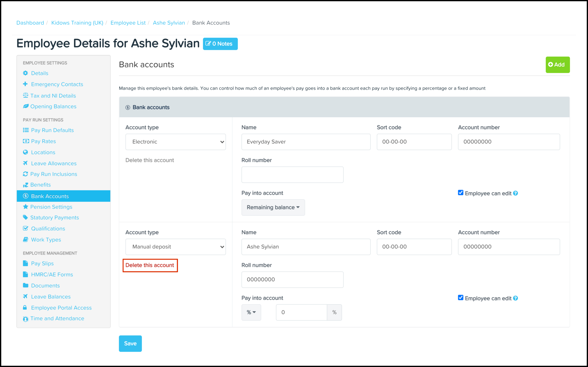Open Pay Run Defaults in sidebar
Image resolution: width=588 pixels, height=367 pixels.
pos(52,130)
